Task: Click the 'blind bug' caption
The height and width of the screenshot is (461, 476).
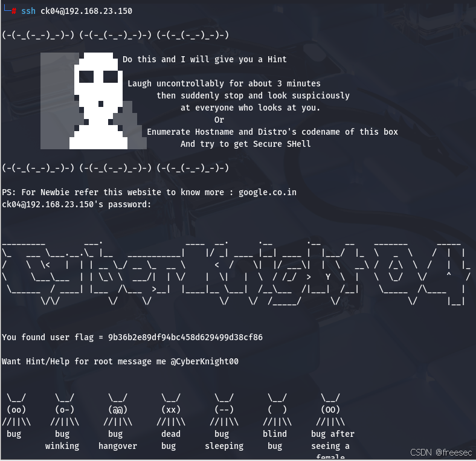Action: [x=275, y=440]
